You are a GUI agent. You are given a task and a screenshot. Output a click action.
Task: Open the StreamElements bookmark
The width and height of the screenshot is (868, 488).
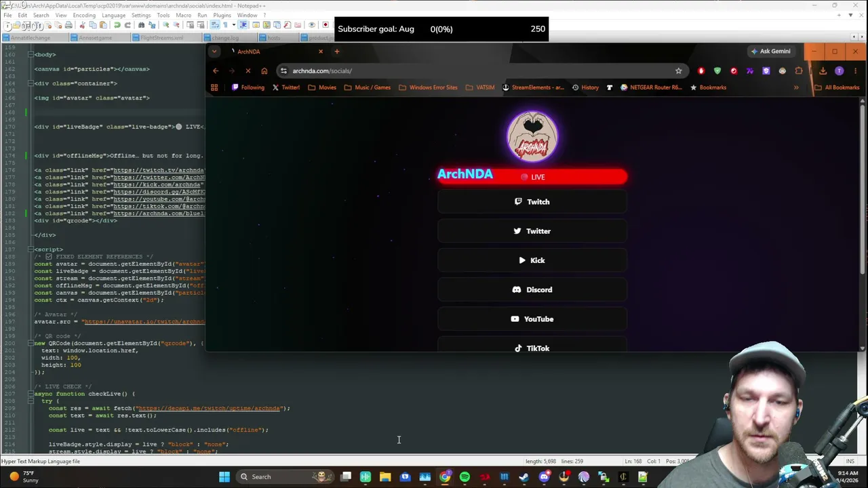point(533,87)
